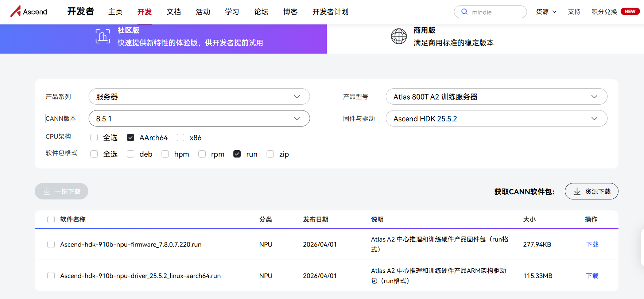Uncheck the AArch64 checkbox
Screen dimensions: 644x299
coord(131,137)
